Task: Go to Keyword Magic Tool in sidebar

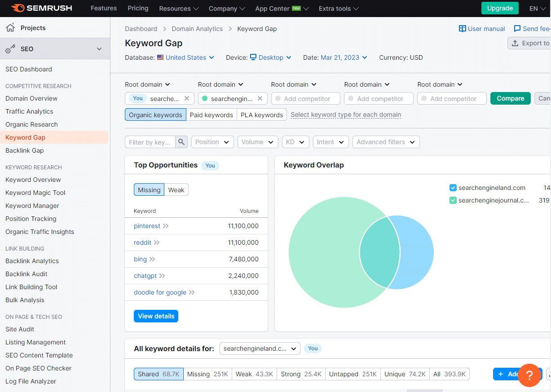Action: (x=35, y=193)
